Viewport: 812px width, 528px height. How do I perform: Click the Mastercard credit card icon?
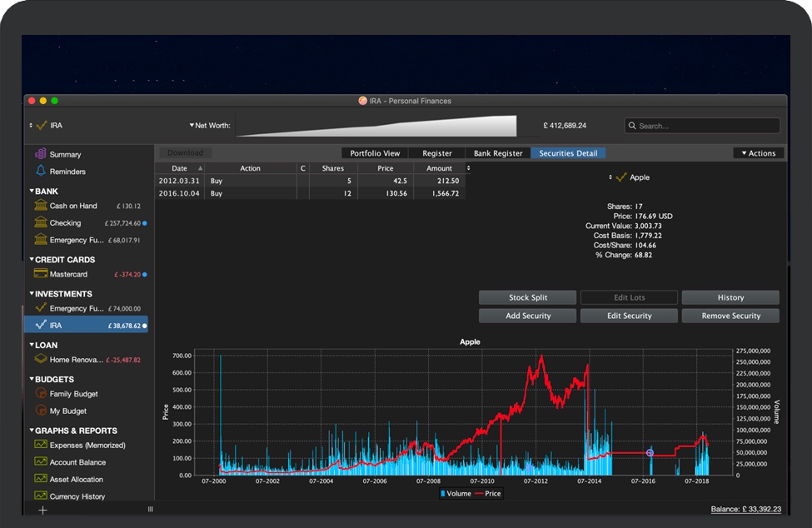40,274
